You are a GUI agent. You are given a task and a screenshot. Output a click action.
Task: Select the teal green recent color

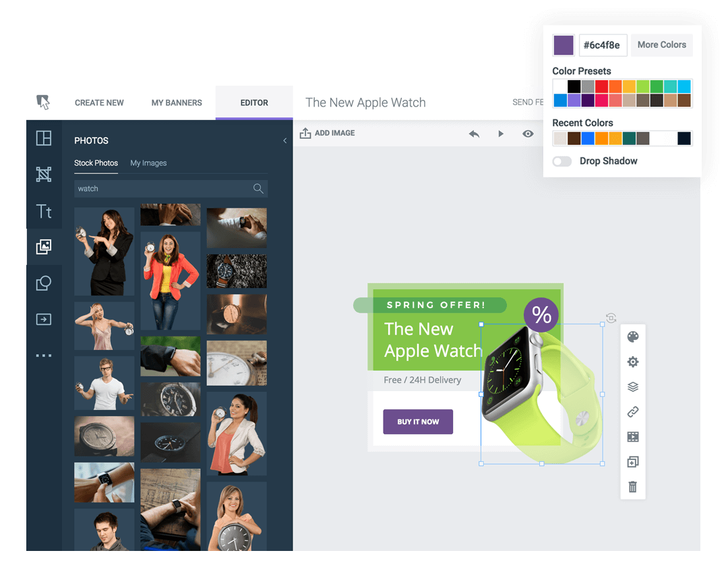point(629,138)
